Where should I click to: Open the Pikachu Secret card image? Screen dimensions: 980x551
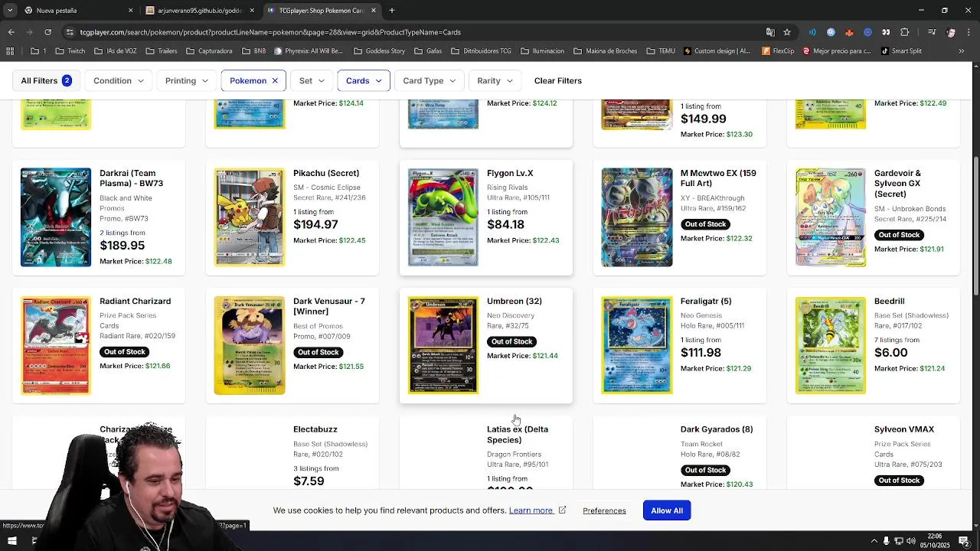250,217
